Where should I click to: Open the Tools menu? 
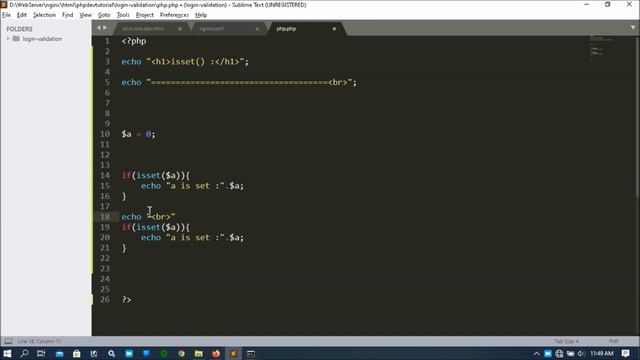(123, 15)
